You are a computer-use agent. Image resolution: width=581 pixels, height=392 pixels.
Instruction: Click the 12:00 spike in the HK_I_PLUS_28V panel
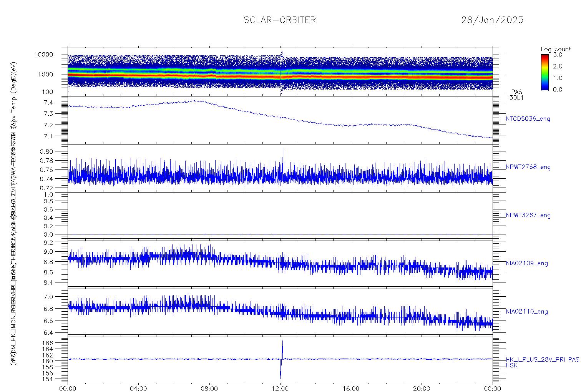tap(282, 360)
